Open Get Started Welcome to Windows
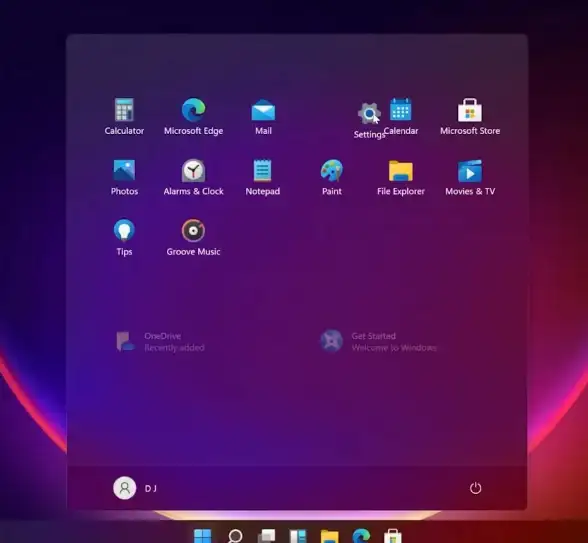 coord(379,341)
